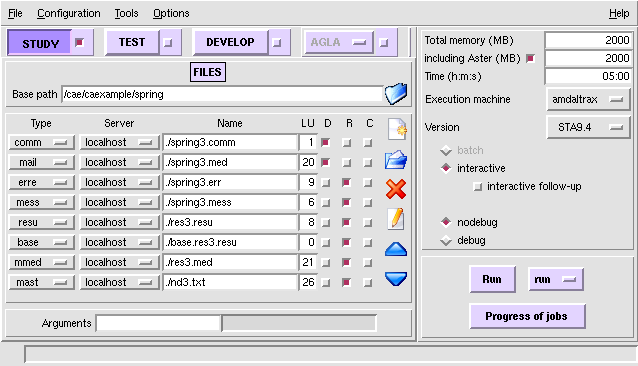Open localhost server dropdown for spring3.comm row

tap(119, 142)
